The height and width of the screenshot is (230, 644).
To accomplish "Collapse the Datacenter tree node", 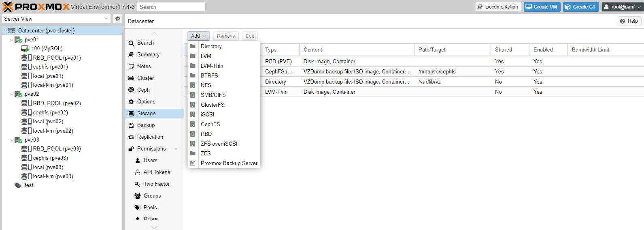I will click(5, 30).
